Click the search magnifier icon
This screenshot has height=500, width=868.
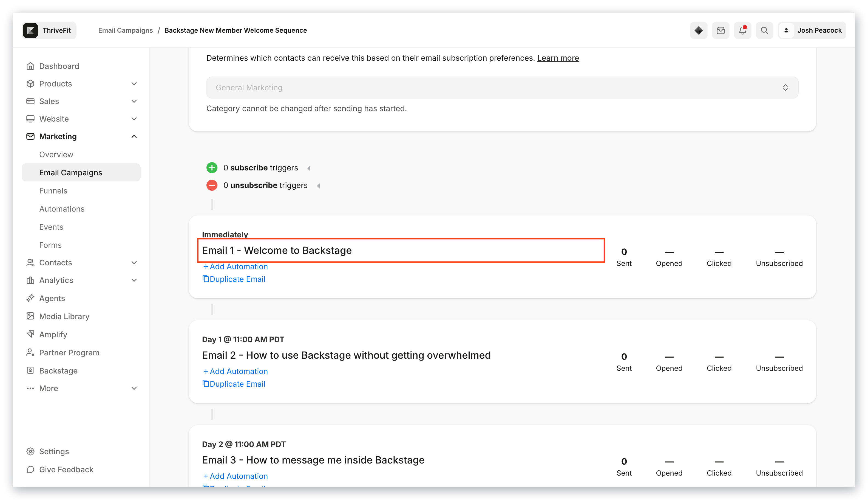(x=764, y=30)
